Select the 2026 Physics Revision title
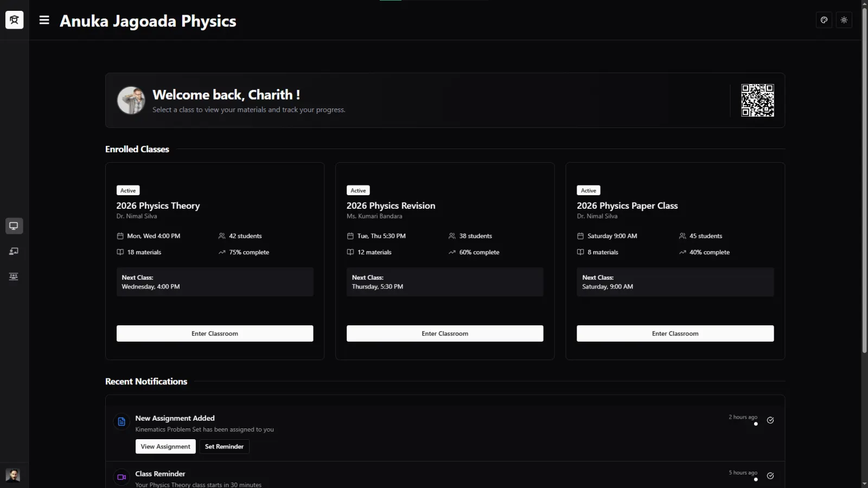The image size is (868, 488). coord(391,206)
